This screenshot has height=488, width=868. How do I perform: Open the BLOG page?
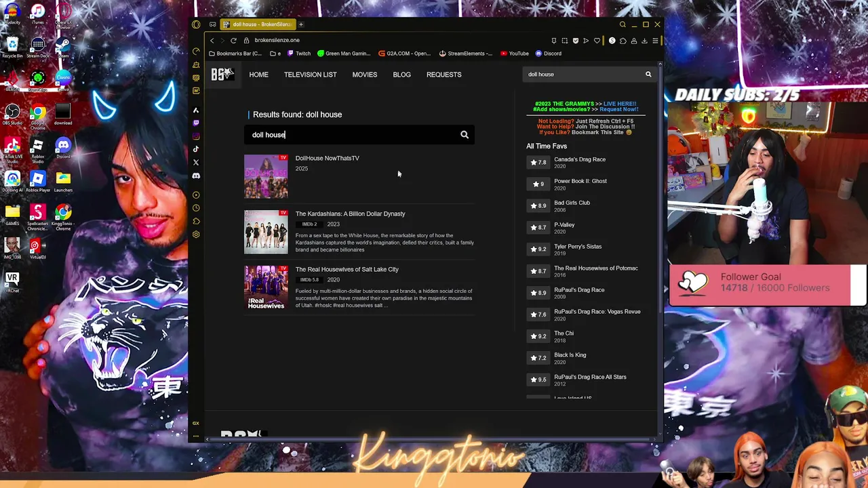401,75
